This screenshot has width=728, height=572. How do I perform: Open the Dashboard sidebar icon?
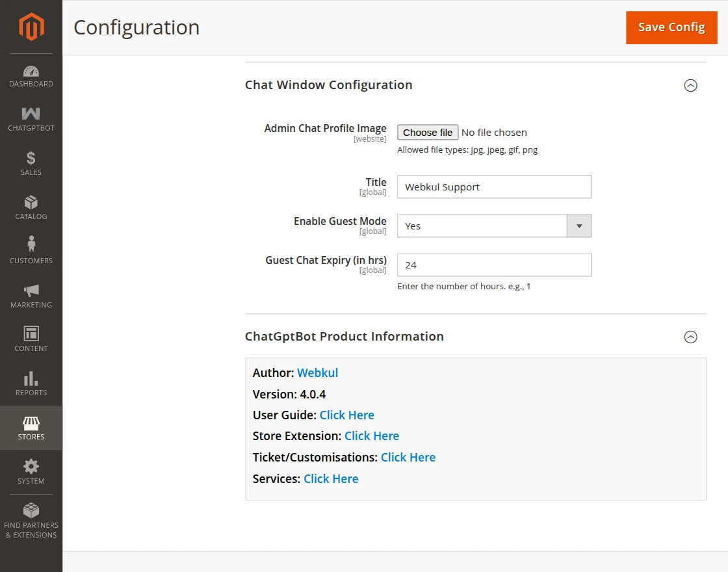point(31,76)
